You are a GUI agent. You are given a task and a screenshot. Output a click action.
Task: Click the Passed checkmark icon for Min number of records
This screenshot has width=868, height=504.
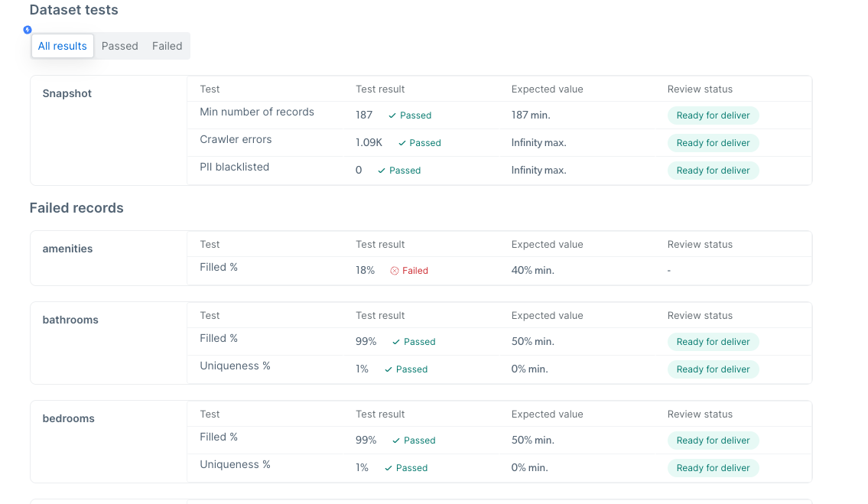(x=392, y=115)
